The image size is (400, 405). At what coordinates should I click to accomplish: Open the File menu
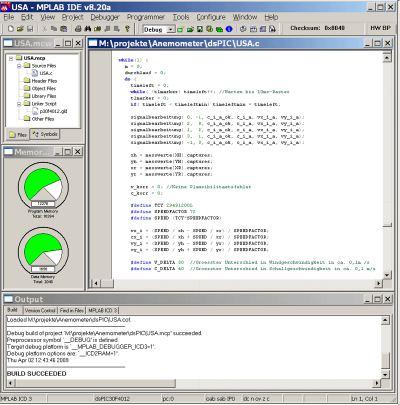coord(9,17)
